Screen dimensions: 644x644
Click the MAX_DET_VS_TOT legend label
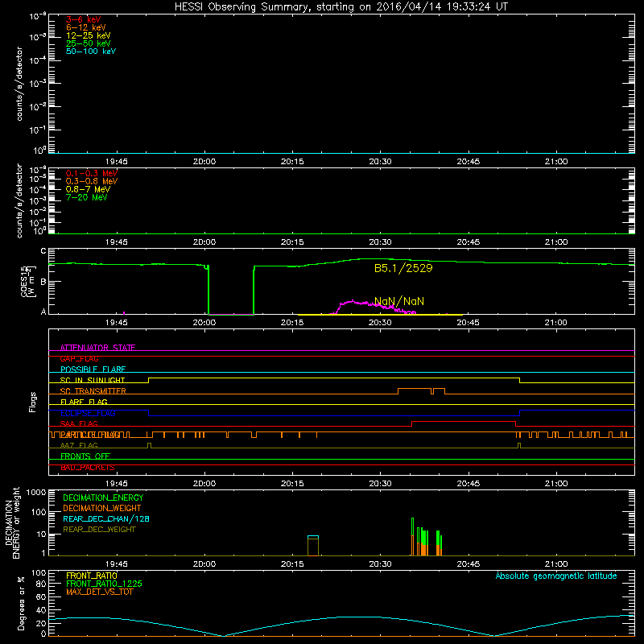coord(99,592)
